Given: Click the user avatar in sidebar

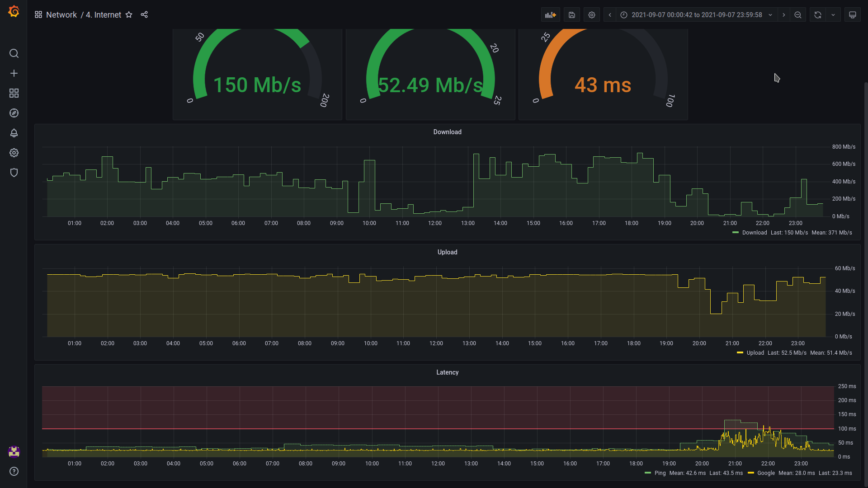Looking at the screenshot, I should pyautogui.click(x=14, y=451).
